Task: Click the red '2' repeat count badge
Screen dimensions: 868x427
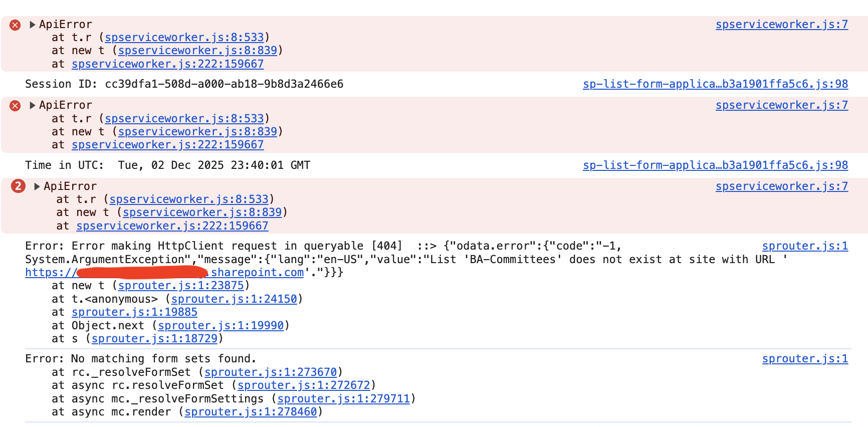Action: [18, 186]
